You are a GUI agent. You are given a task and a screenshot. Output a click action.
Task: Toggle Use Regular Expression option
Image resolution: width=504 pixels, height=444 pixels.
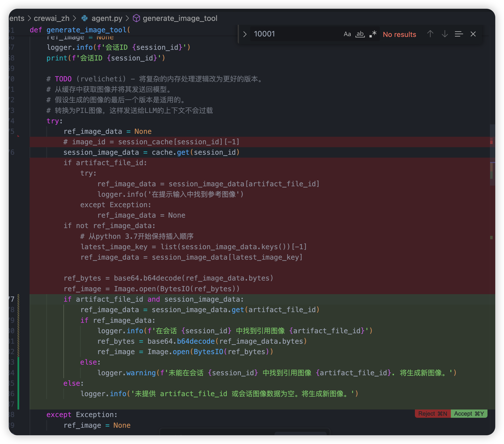(373, 34)
